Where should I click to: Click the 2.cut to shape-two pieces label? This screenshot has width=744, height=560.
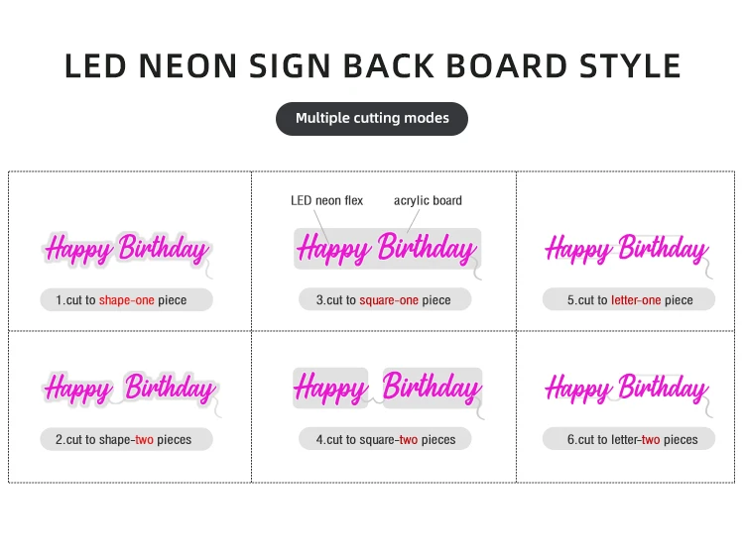[127, 439]
